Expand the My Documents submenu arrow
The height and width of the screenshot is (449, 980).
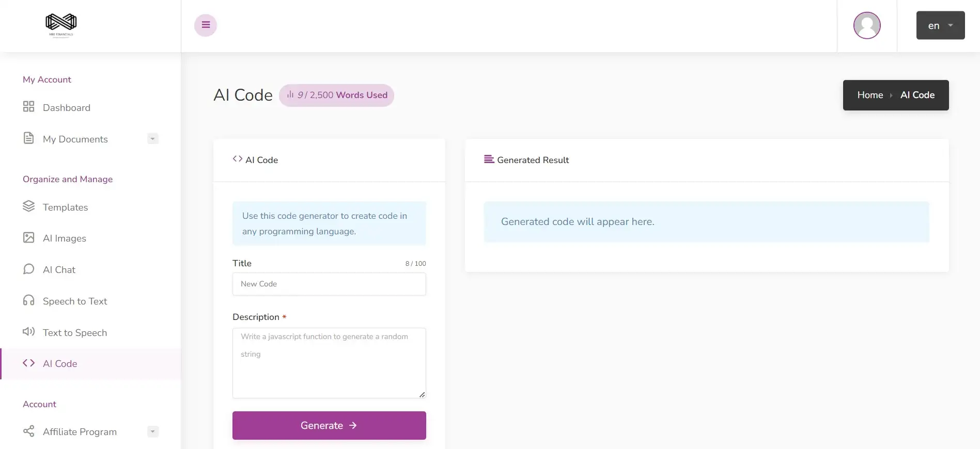coord(152,139)
